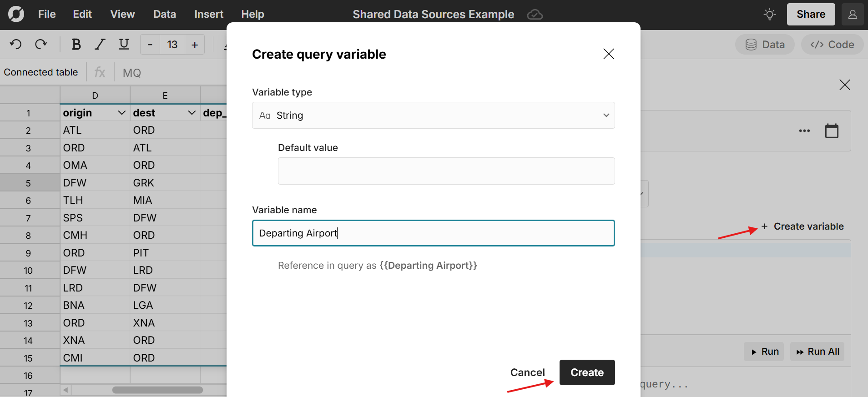Screen dimensions: 868x397
Task: Close the Create query variable dialog
Action: [x=608, y=54]
